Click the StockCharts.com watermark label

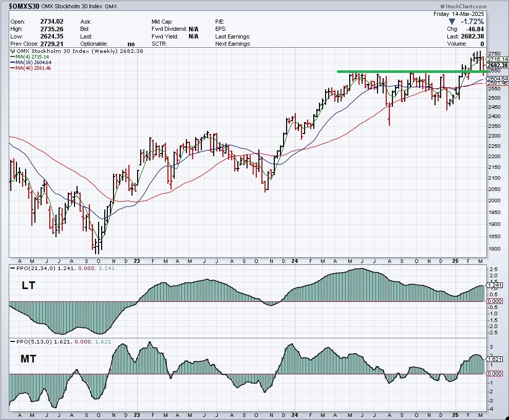pyautogui.click(x=464, y=6)
